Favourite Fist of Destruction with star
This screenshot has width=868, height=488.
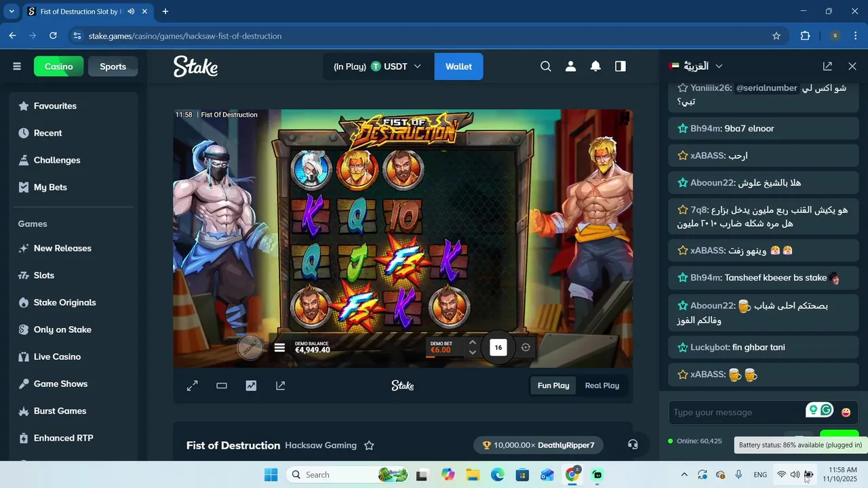[369, 445]
